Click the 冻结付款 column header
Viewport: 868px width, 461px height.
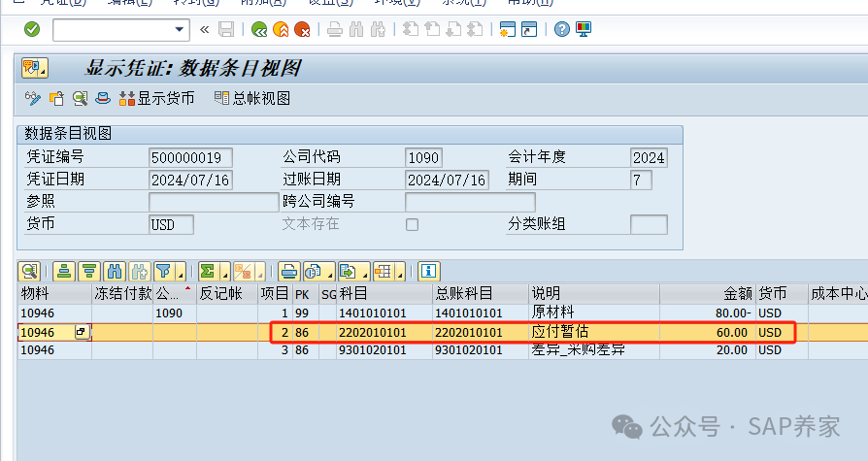(122, 293)
